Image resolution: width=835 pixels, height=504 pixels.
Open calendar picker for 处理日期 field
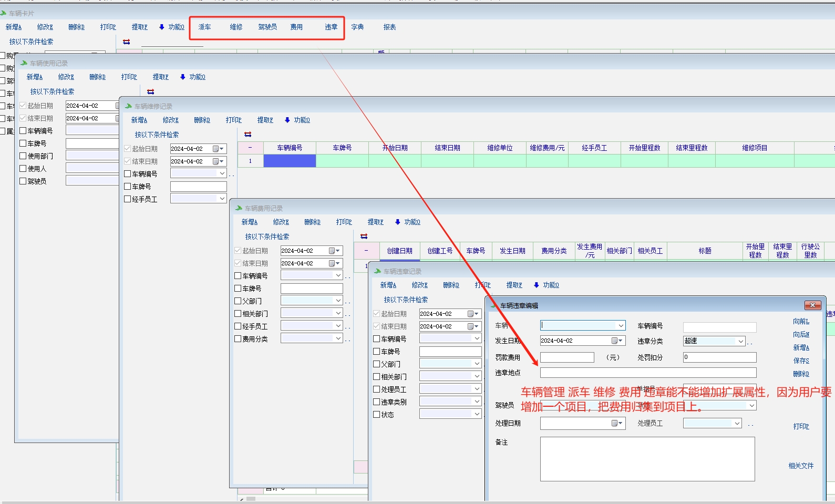coord(617,423)
